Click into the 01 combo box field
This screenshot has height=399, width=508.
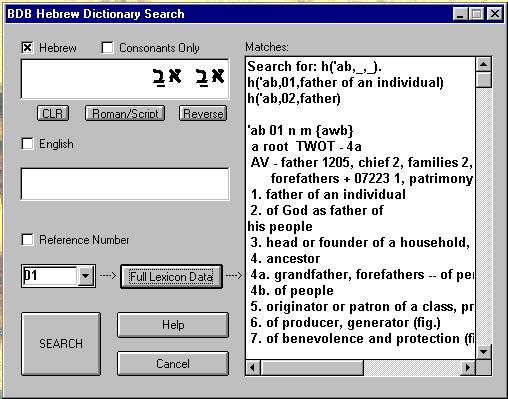(x=50, y=276)
